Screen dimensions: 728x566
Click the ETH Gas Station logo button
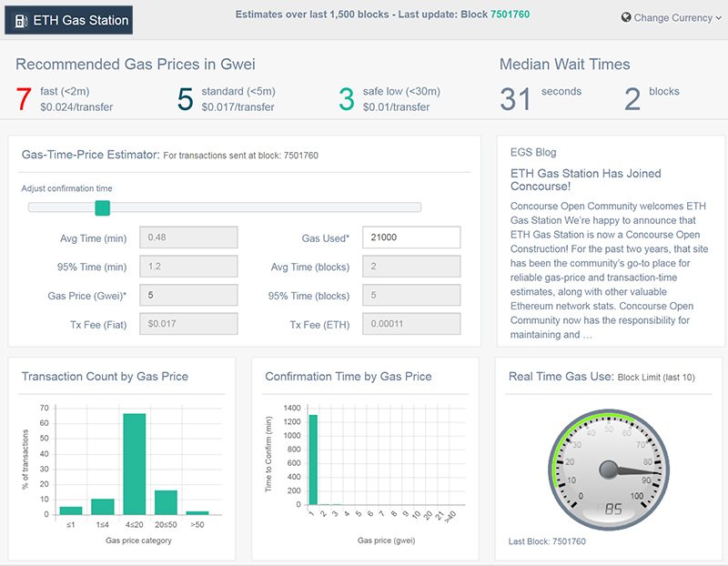pos(69,20)
